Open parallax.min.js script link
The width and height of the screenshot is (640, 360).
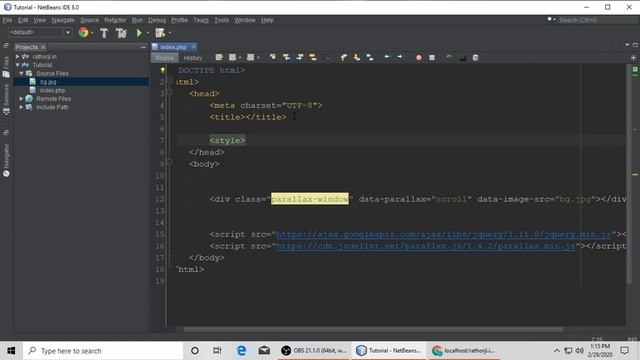(426, 246)
